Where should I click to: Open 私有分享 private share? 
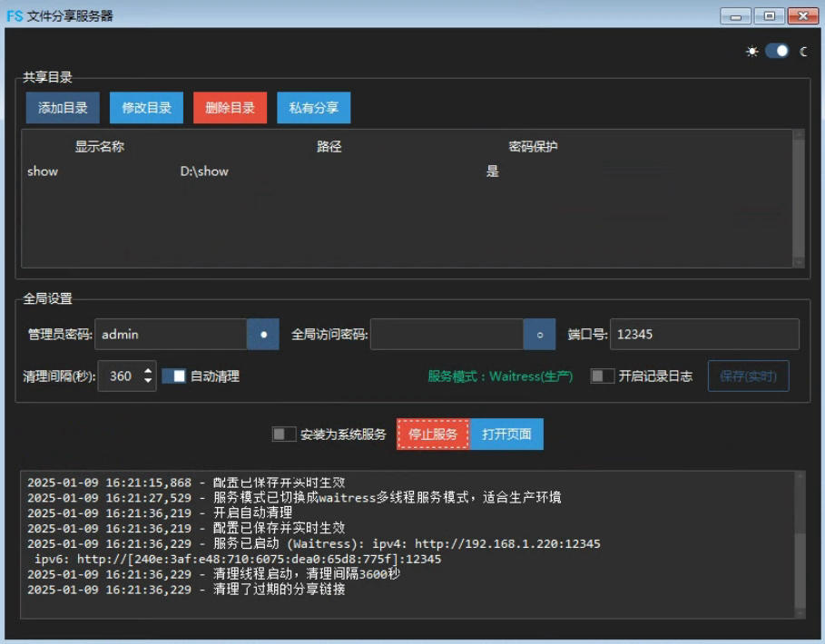tap(314, 108)
